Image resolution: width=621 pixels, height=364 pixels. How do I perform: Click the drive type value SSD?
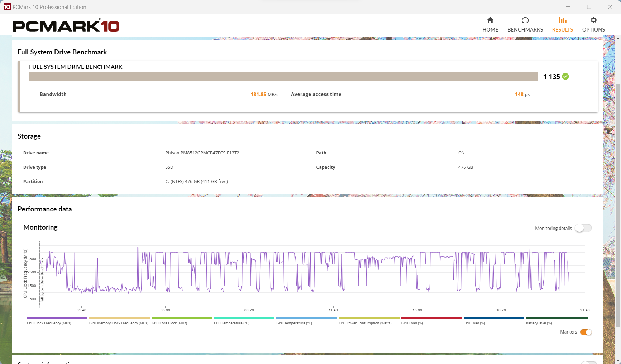coord(169,167)
